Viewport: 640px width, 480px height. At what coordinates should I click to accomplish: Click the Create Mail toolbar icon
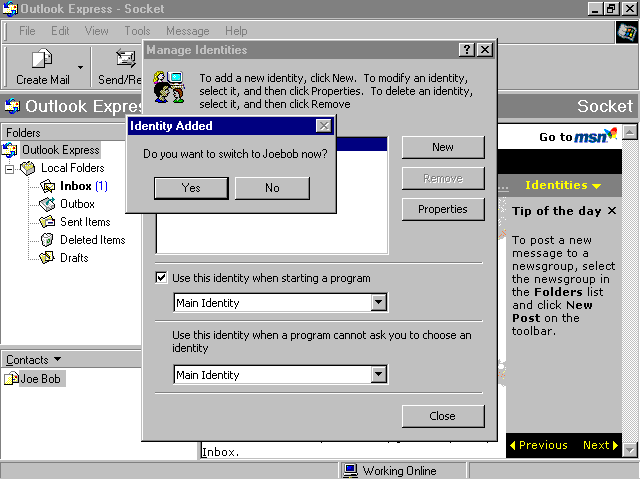point(42,59)
